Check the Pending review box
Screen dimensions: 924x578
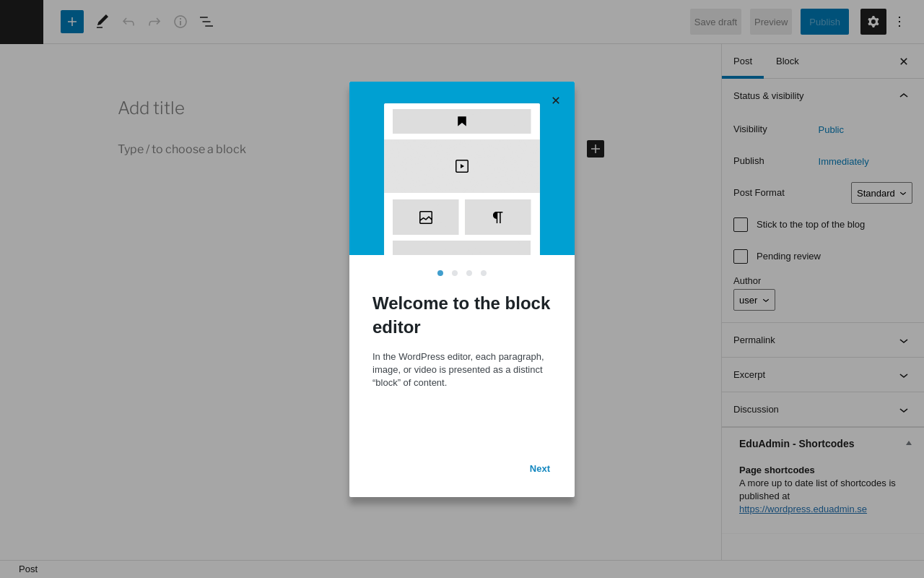pos(741,256)
